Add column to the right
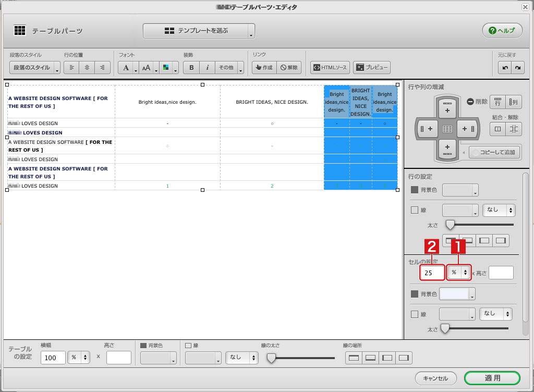This screenshot has width=534, height=392. pos(468,129)
